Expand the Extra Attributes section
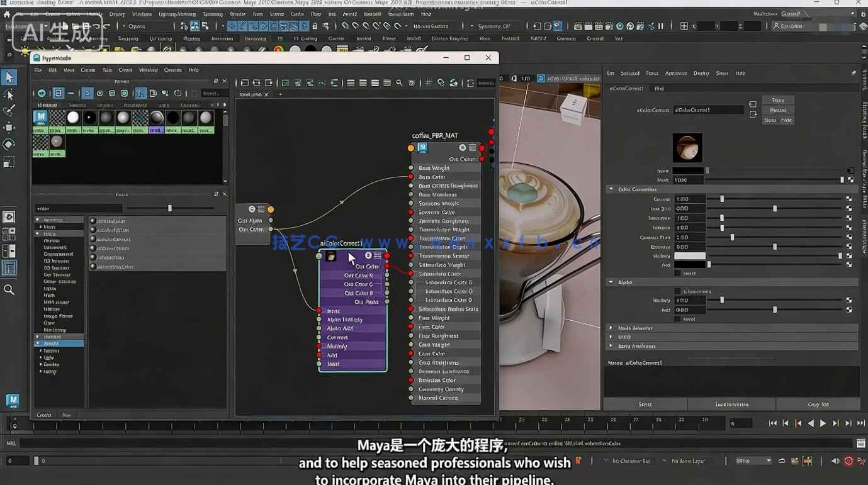The height and width of the screenshot is (485, 868). point(611,345)
